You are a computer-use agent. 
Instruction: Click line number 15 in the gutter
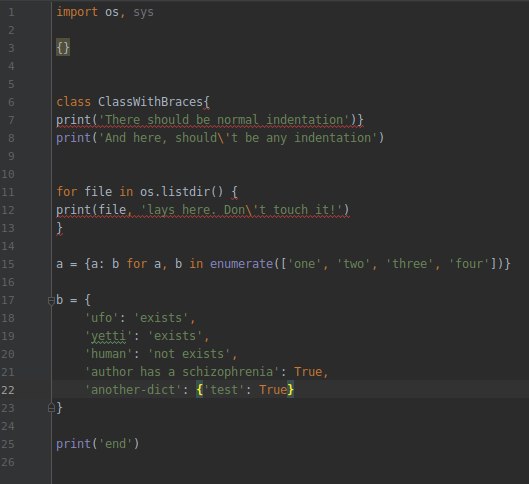tap(8, 264)
